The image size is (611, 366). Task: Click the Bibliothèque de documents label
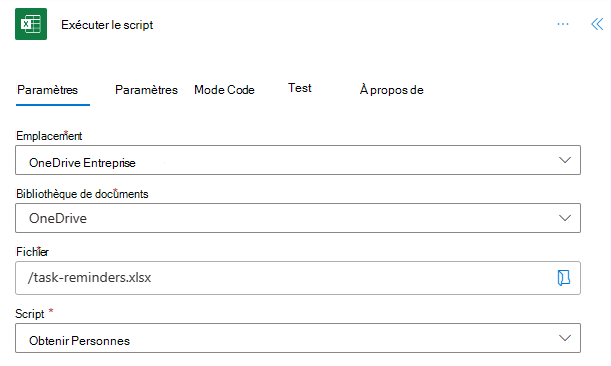pos(82,194)
